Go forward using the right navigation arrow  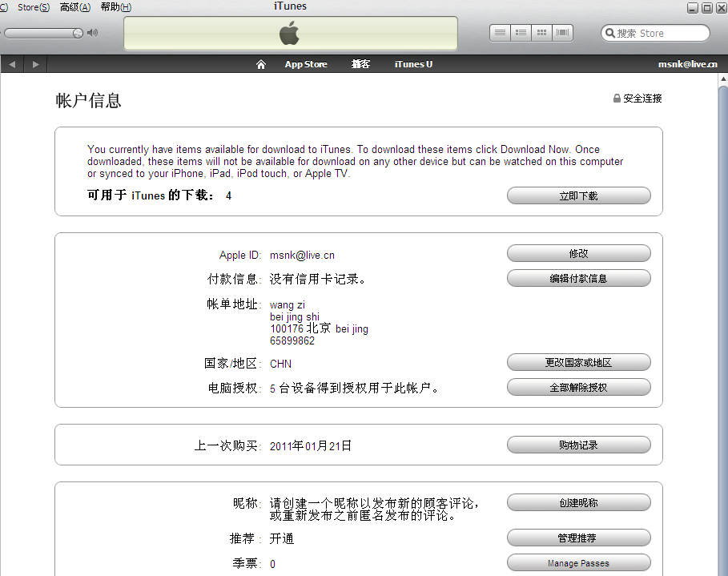35,64
